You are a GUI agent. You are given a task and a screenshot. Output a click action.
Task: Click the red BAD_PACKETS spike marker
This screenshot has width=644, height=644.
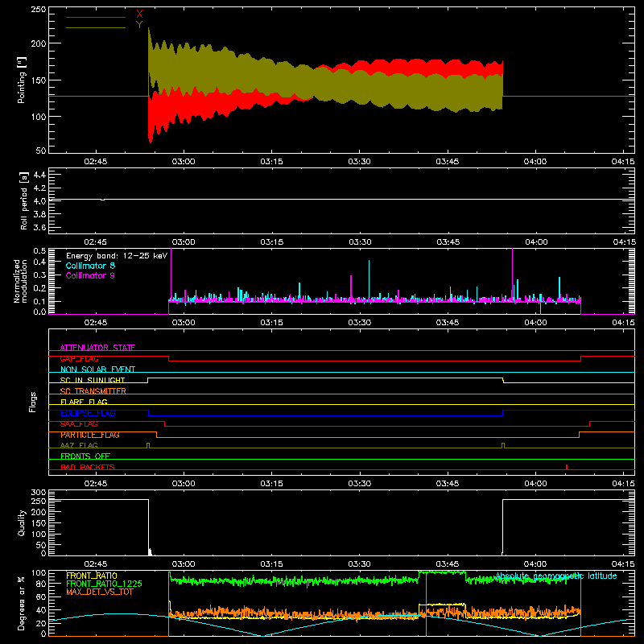tap(567, 467)
